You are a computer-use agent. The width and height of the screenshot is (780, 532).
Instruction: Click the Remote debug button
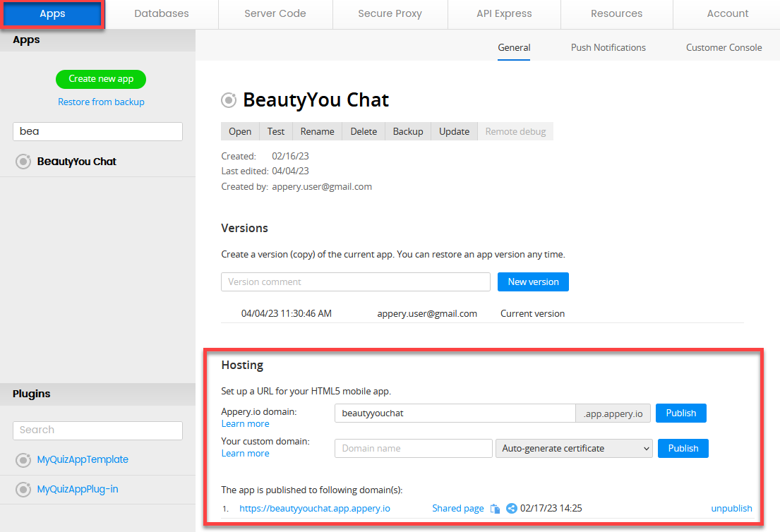point(515,132)
